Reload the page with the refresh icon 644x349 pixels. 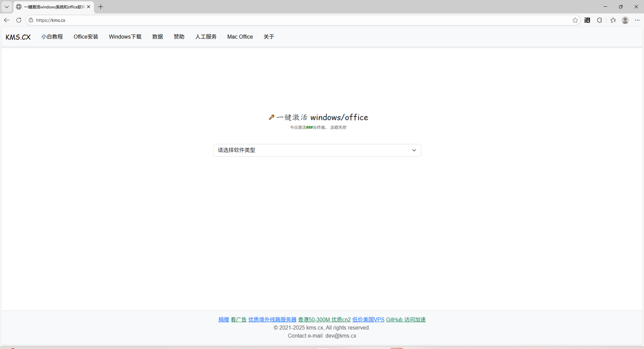click(x=19, y=20)
